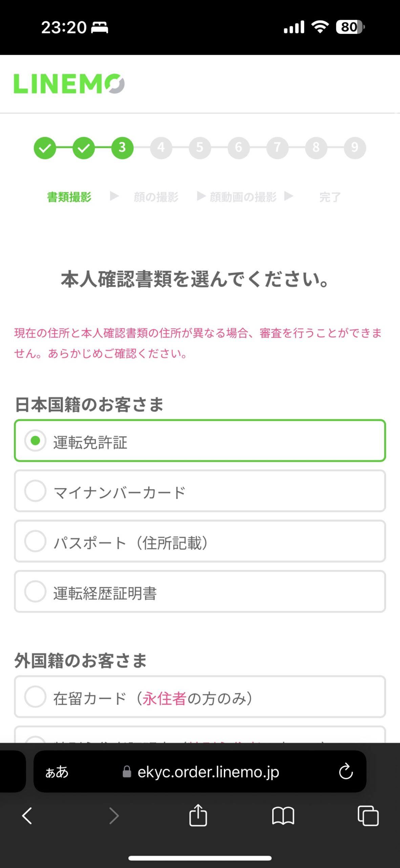The height and width of the screenshot is (868, 400).
Task: Select パスポート（住所記載） option
Action: pyautogui.click(x=35, y=541)
